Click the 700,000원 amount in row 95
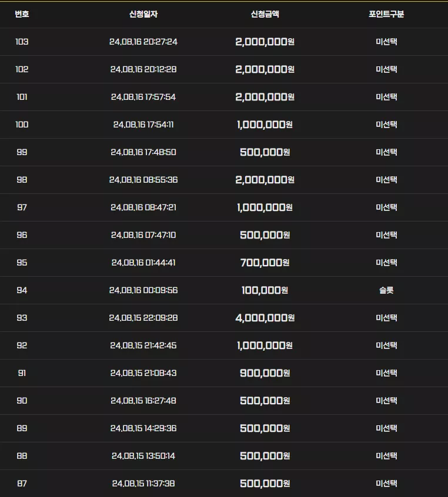448x497 pixels. 265,263
